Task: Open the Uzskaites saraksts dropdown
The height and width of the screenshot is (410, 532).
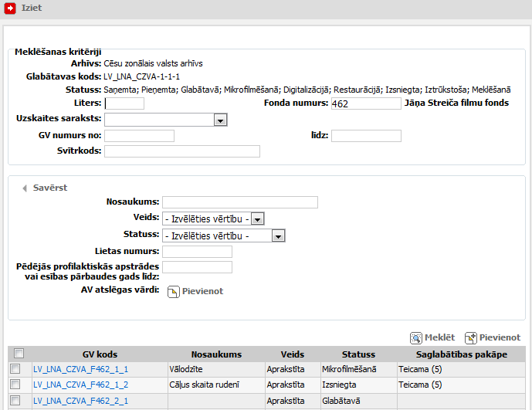Action: (220, 120)
